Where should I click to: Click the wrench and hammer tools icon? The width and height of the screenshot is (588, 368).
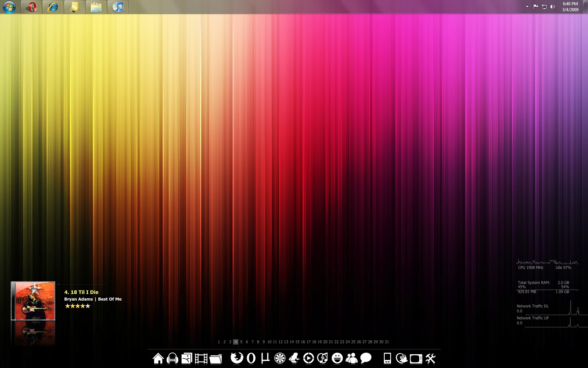click(430, 358)
